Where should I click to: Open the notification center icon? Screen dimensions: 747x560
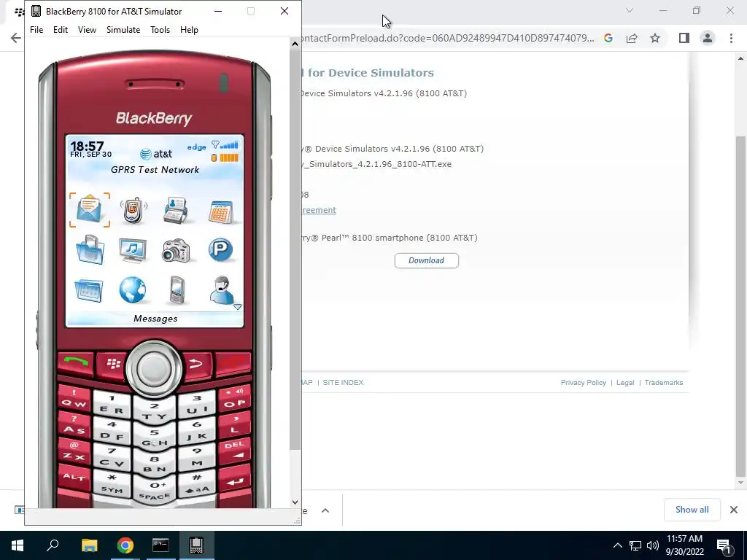724,545
